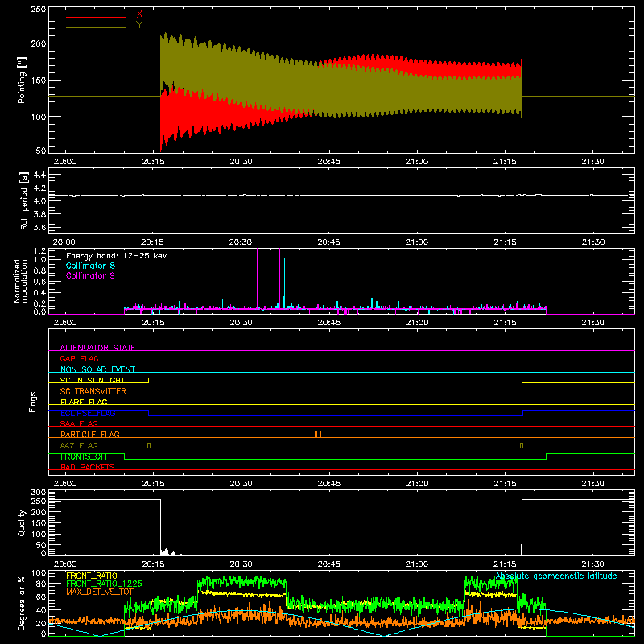Click the ECLIPSE_FLAG label
Screen dimensions: 644x644
coord(88,413)
